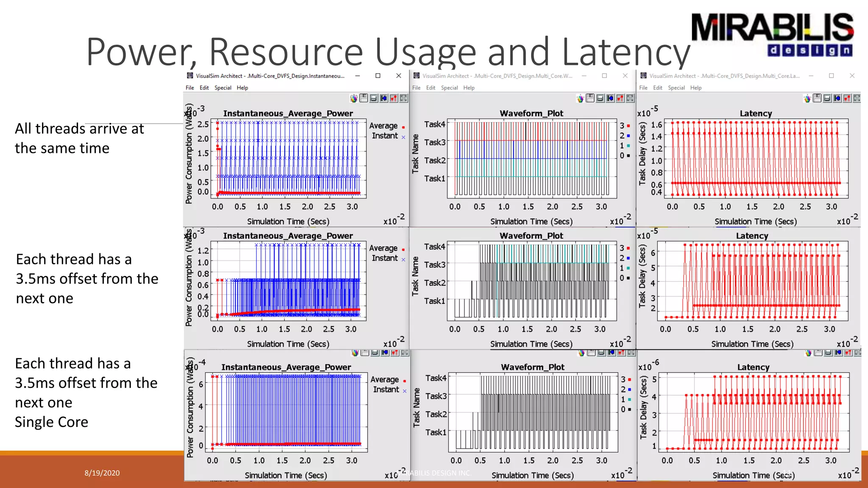Click blue legend marker 2 in top Waveform_Plot
Screen dimensions: 868x488
[x=628, y=136]
